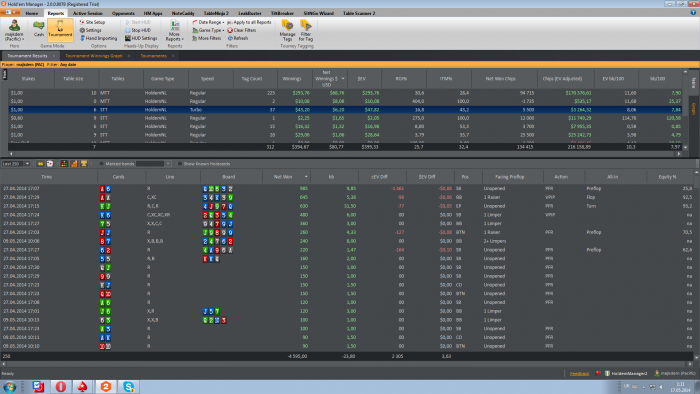This screenshot has width=700, height=394.
Task: Click HoldemManager2 database status item
Action: pyautogui.click(x=626, y=373)
